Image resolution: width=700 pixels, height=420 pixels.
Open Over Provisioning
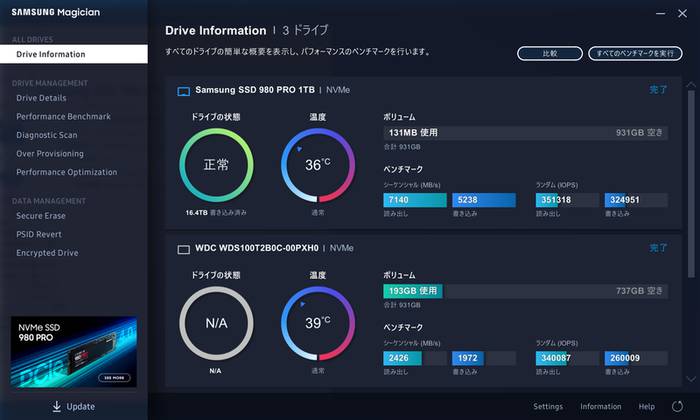50,154
